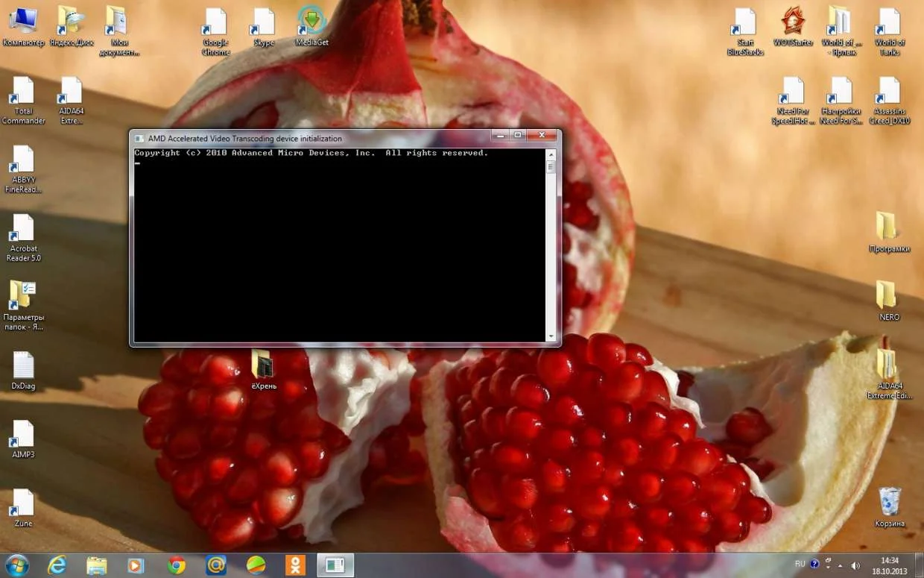Select the Need For Speed Hot Pursuit shortcut
The height and width of the screenshot is (578, 924).
click(x=793, y=100)
